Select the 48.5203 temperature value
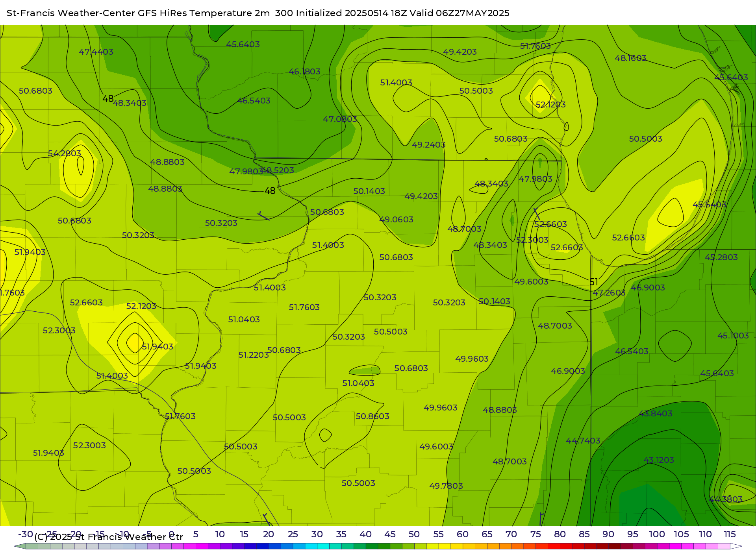The image size is (756, 551). point(278,170)
